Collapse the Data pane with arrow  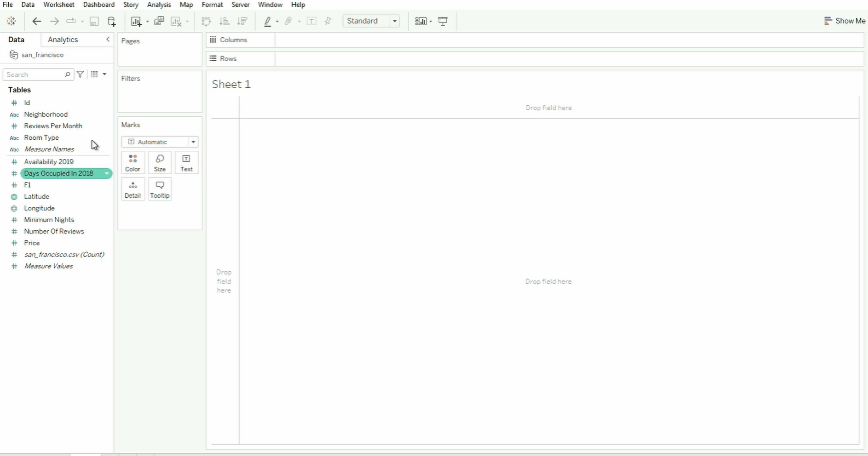pyautogui.click(x=108, y=40)
